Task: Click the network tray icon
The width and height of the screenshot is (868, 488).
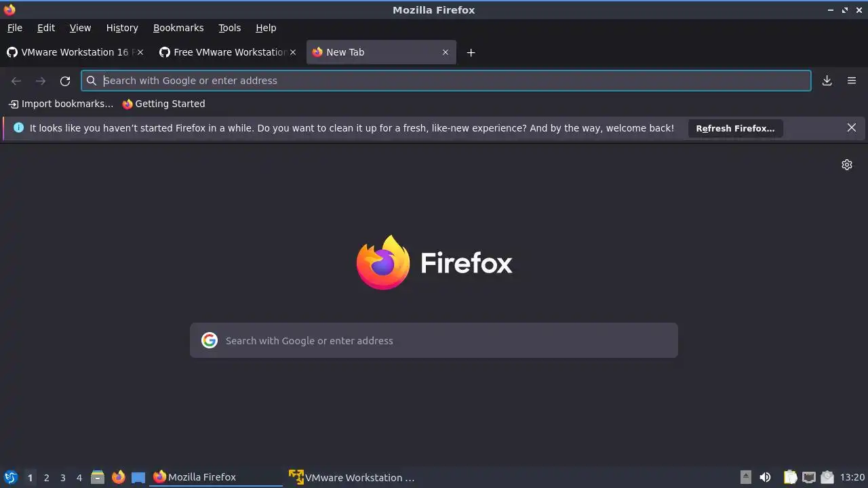Action: click(808, 477)
